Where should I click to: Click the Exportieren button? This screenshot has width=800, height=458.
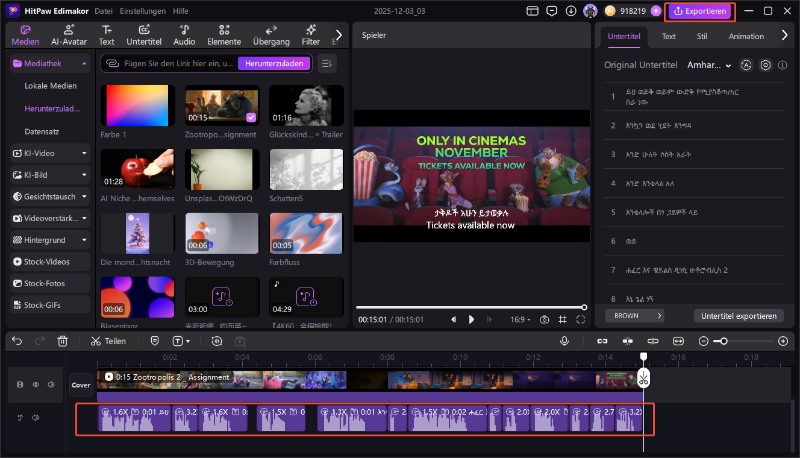(700, 11)
